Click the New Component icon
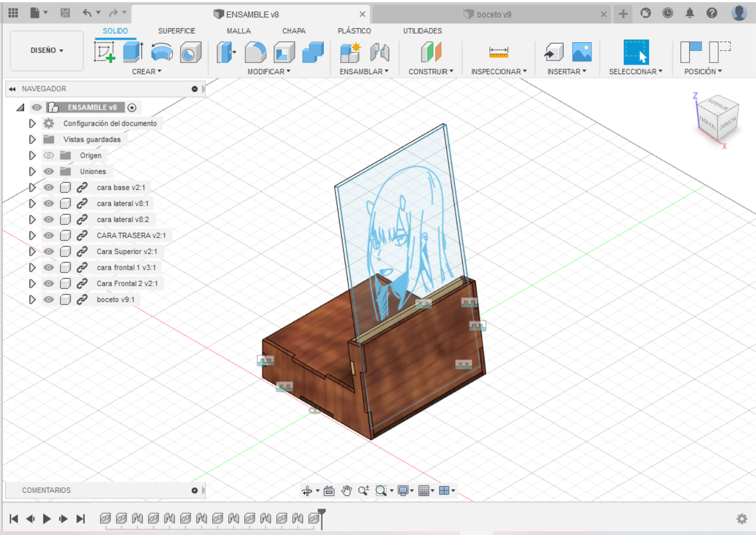Screen dimensions: 756x535 pos(350,52)
